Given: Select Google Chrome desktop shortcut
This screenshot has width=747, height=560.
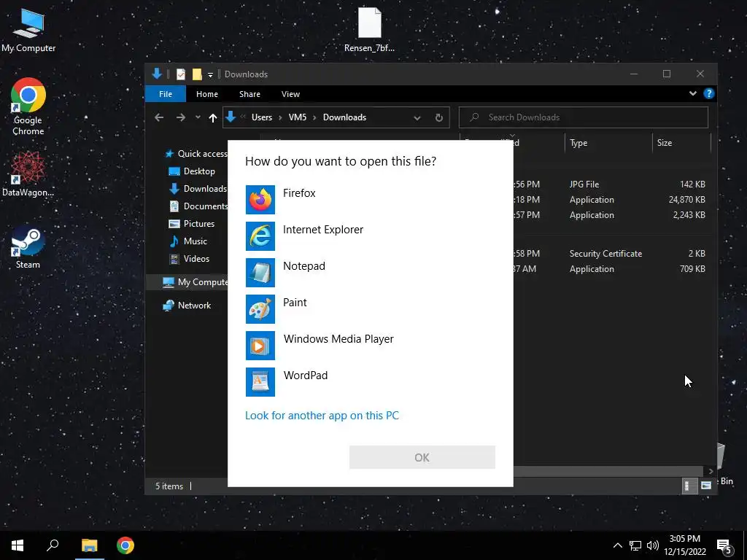Looking at the screenshot, I should (28, 106).
